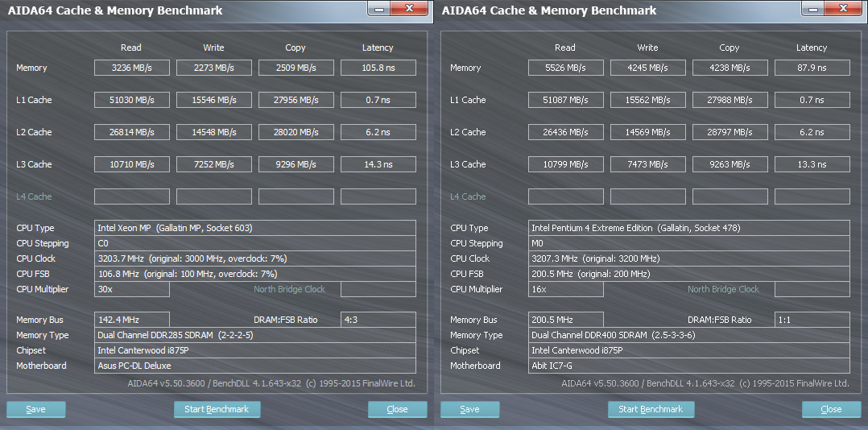The width and height of the screenshot is (868, 430).
Task: Click L2 Cache Copy value 28020 MB/s
Action: 296,132
